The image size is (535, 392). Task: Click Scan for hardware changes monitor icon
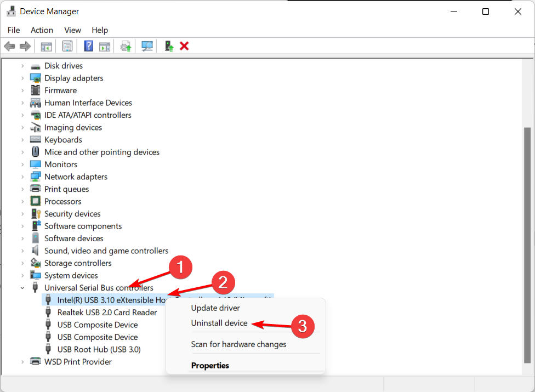[x=147, y=47]
